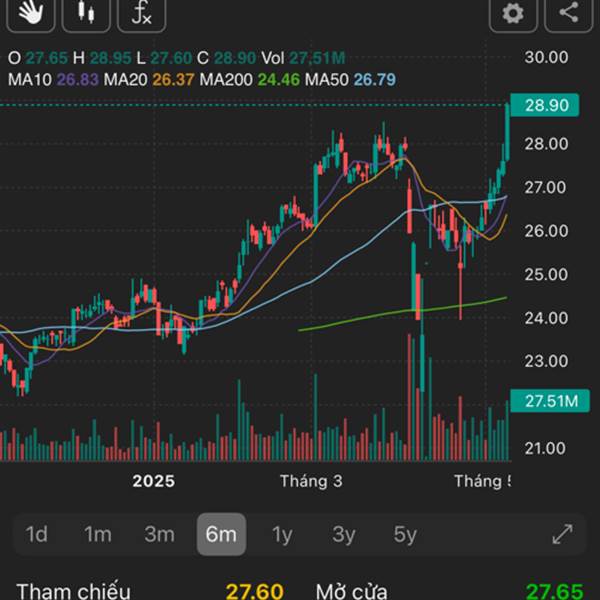Click the 26.00 price axis label
The width and height of the screenshot is (600, 600).
(x=546, y=231)
